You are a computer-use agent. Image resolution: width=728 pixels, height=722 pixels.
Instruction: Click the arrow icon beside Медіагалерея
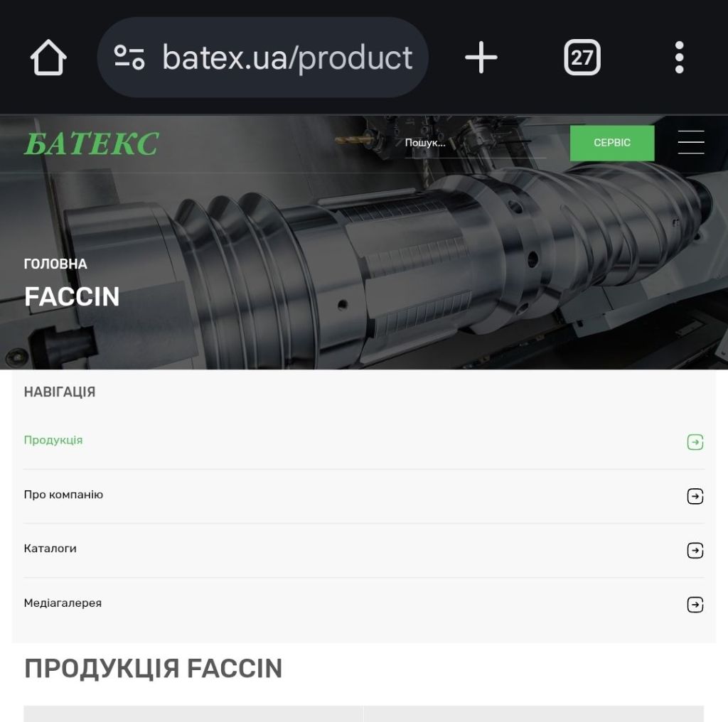695,605
